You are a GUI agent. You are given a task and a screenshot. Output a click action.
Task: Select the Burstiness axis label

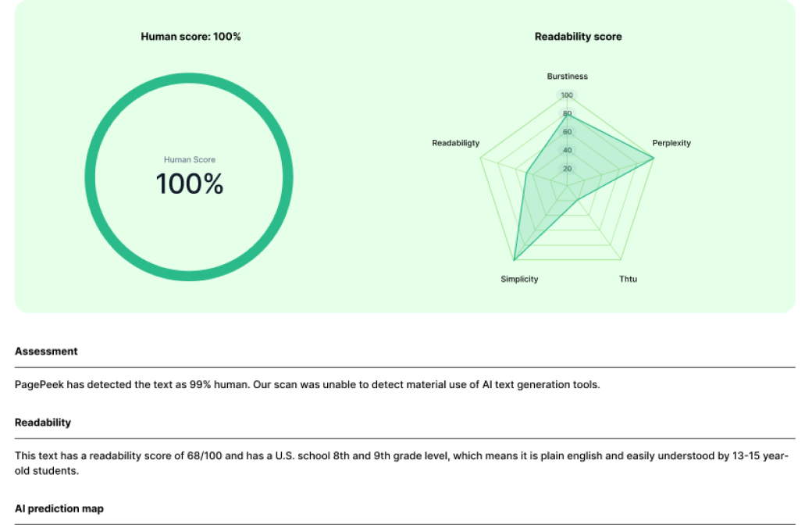pyautogui.click(x=567, y=77)
